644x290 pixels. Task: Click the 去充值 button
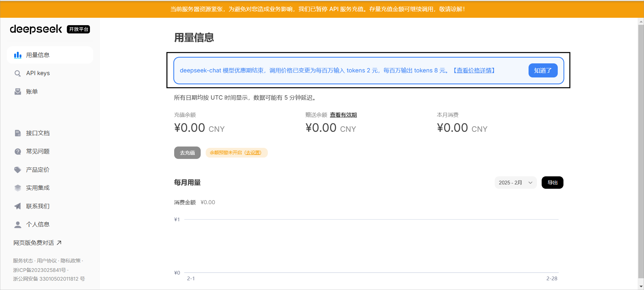tap(187, 153)
